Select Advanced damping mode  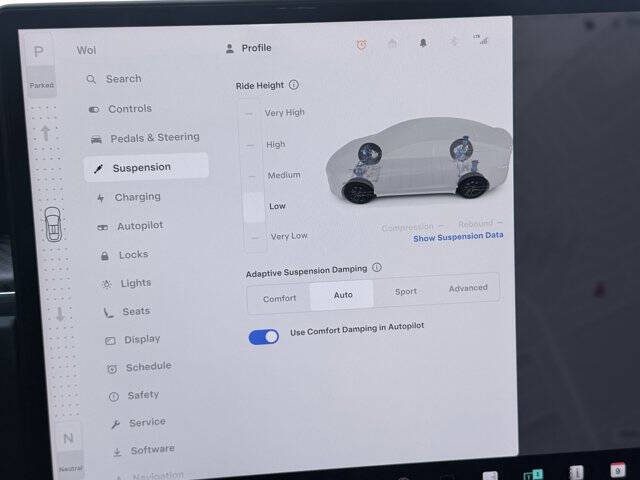point(468,288)
